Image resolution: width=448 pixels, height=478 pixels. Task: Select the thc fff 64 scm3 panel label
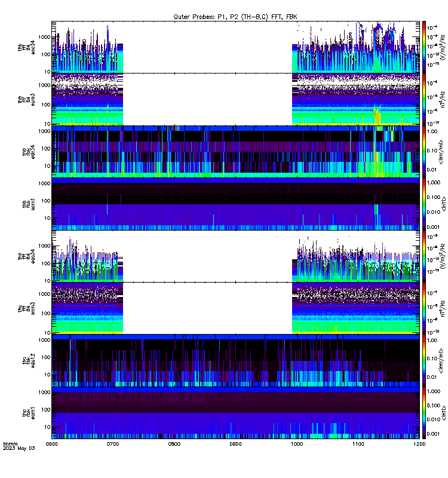point(26,308)
